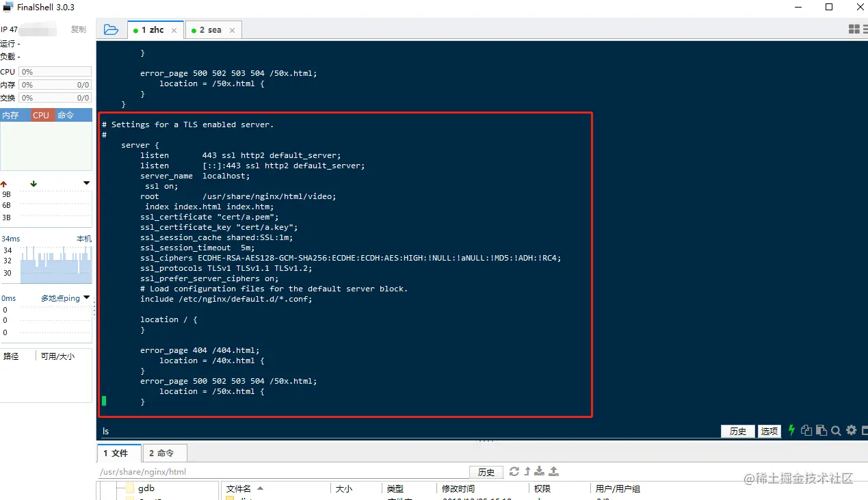Sort by 文件名 column header

click(276, 488)
